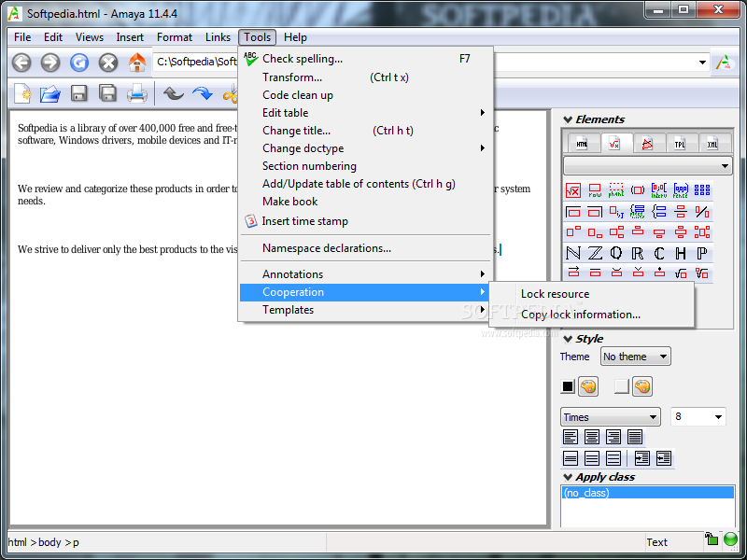Screen dimensions: 747x560
Task: Insert real numbers symbol R
Action: coord(638,253)
